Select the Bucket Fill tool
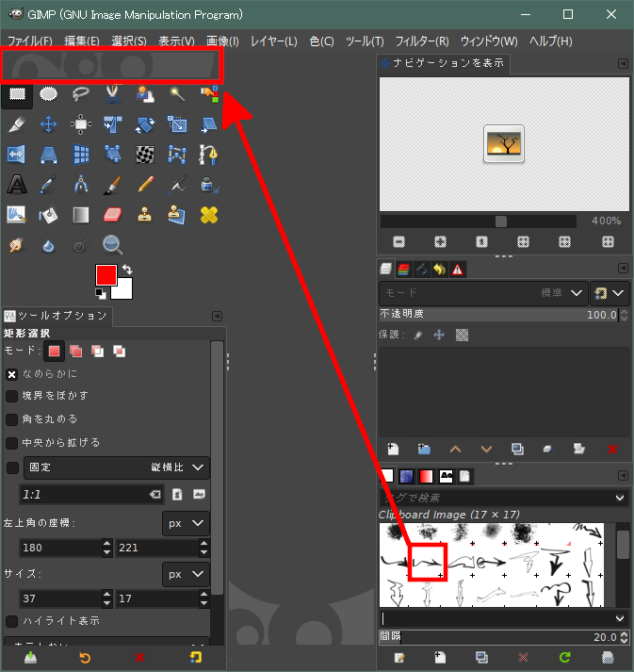The width and height of the screenshot is (634, 672). [48, 215]
